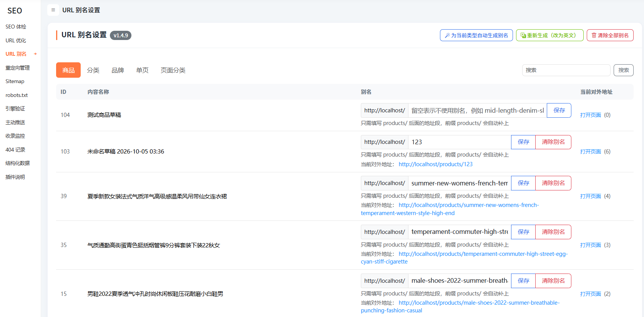The width and height of the screenshot is (644, 317).
Task: Click the alias field containing 123
Action: point(460,142)
